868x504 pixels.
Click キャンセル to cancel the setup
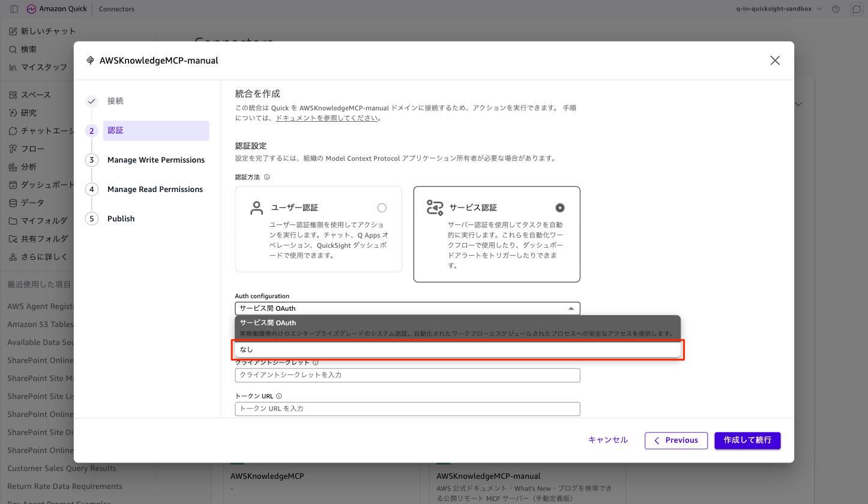(608, 440)
